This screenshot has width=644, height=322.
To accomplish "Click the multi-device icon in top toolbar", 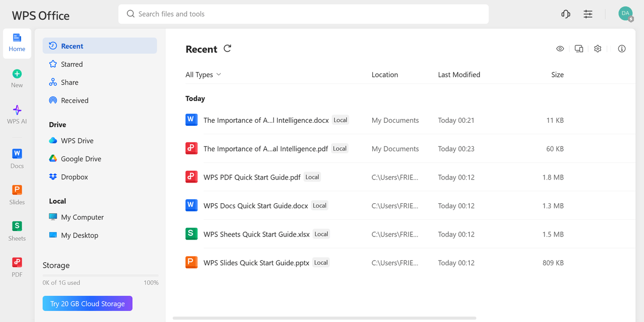I will pos(579,49).
